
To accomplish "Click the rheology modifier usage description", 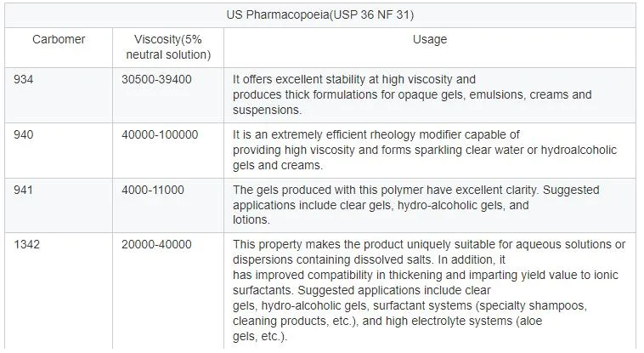I will [425, 150].
